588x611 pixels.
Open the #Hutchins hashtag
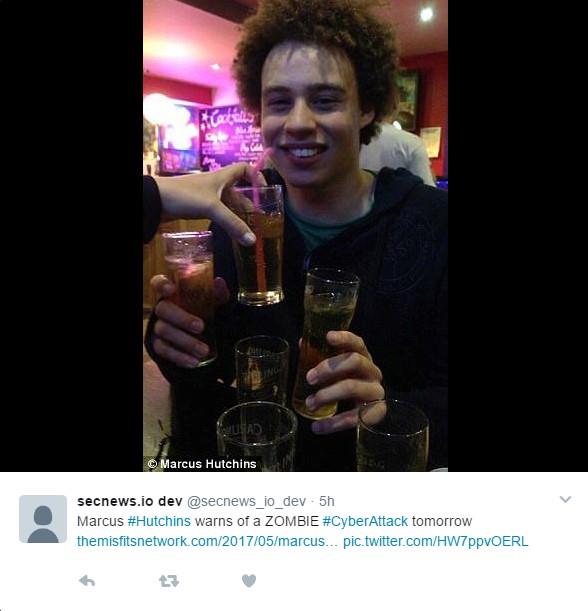(159, 521)
